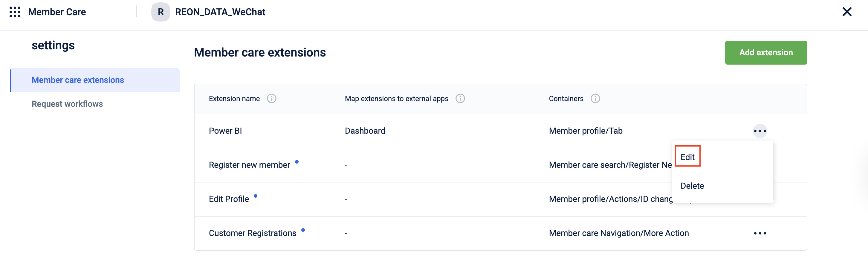Click info icon beside Containers header
Image resolution: width=868 pixels, height=259 pixels.
point(595,98)
